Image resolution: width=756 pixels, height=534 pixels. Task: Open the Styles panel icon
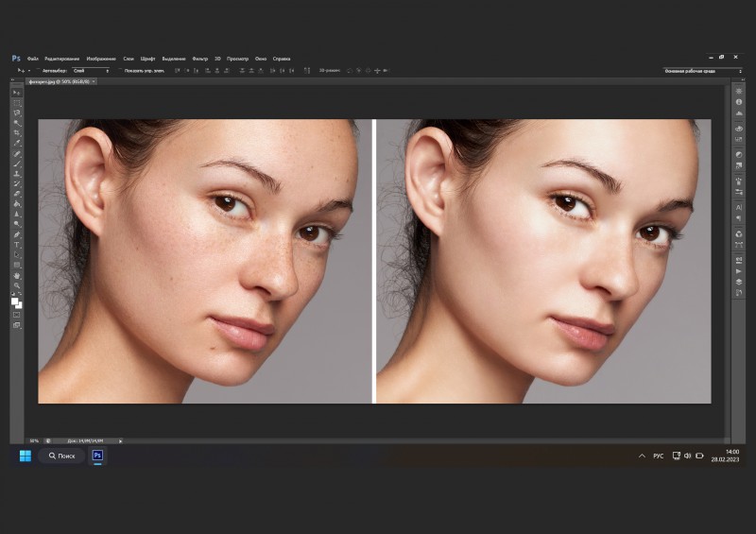point(739,165)
